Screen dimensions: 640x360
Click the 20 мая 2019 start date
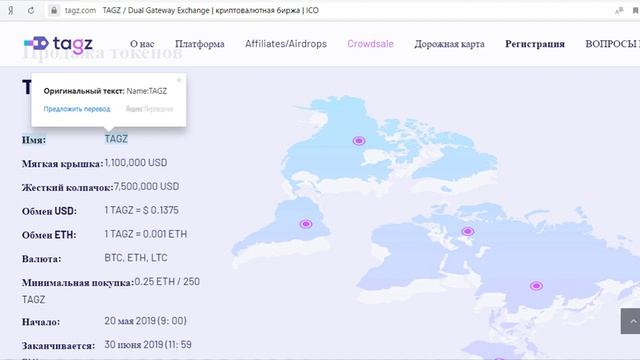145,321
